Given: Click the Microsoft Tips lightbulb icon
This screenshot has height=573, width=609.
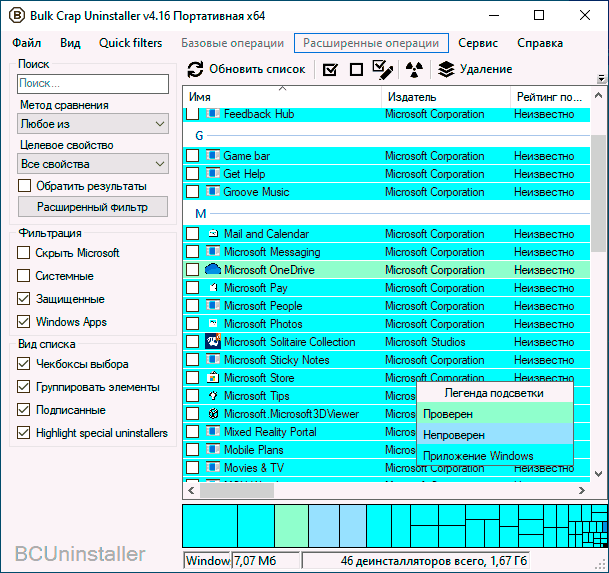Looking at the screenshot, I should 213,395.
